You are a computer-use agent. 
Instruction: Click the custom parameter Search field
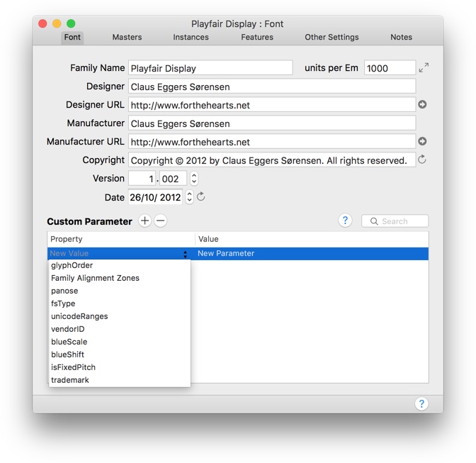click(395, 221)
